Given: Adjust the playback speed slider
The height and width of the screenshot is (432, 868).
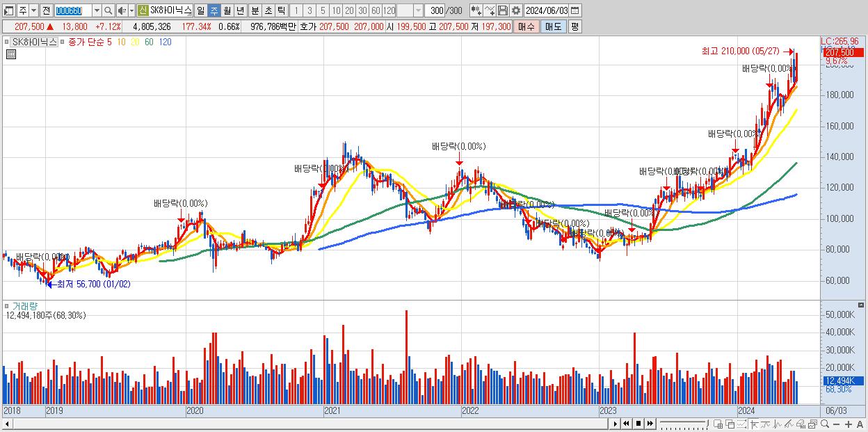Looking at the screenshot, I should click(x=683, y=424).
